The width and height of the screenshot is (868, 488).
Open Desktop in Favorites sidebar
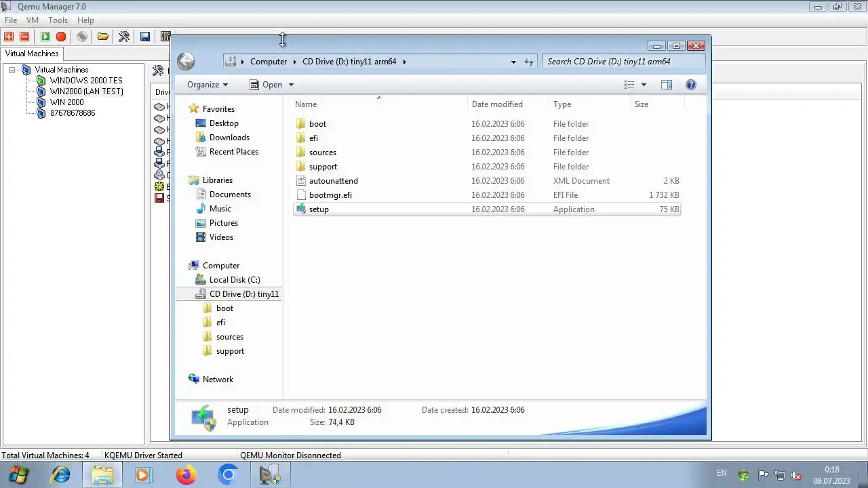[x=224, y=123]
